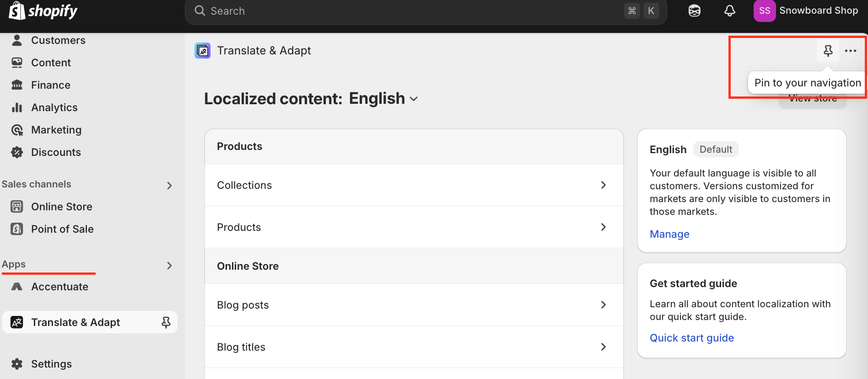
Task: Click the Collections row label
Action: [244, 185]
